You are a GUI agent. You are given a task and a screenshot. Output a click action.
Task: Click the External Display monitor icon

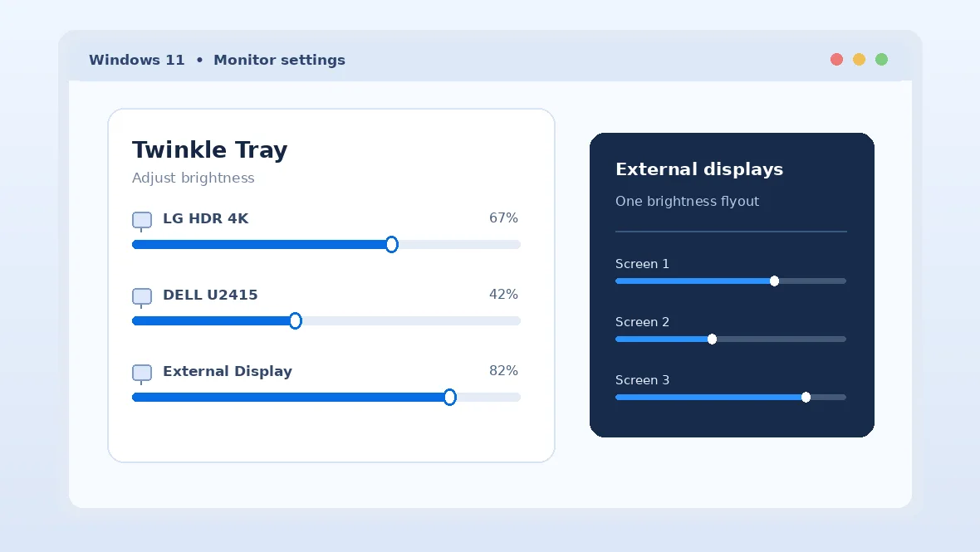click(142, 374)
